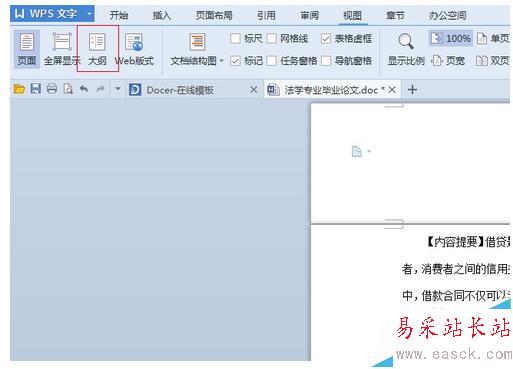Screen dimensions: 513x369
Task: Click the print icon in quick toolbar
Action: (52, 89)
